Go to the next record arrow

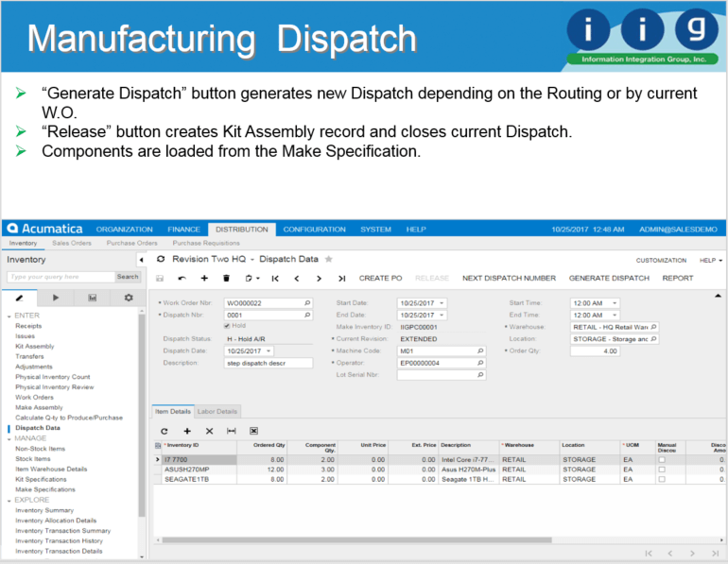[319, 279]
